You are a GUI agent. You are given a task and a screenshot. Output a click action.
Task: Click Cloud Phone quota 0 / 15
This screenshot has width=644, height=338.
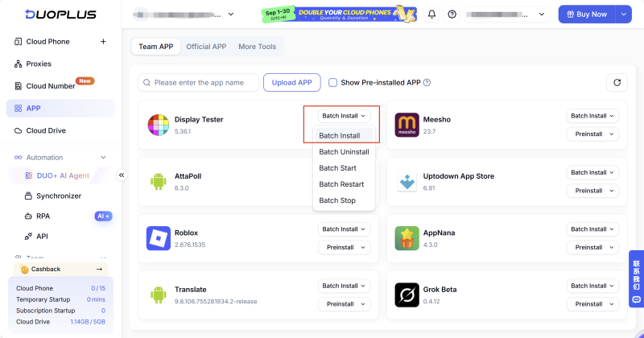[x=98, y=288]
